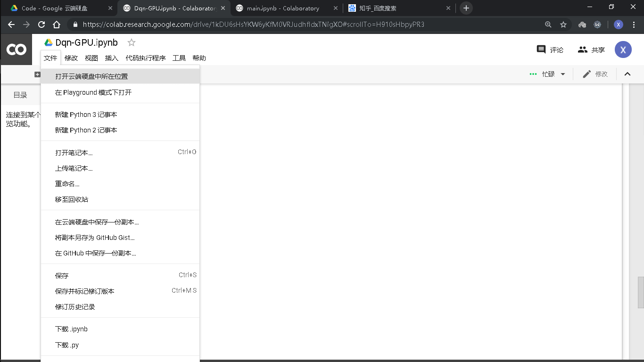This screenshot has height=362, width=644.
Task: Open the 代码执行程序 menu
Action: point(146,58)
